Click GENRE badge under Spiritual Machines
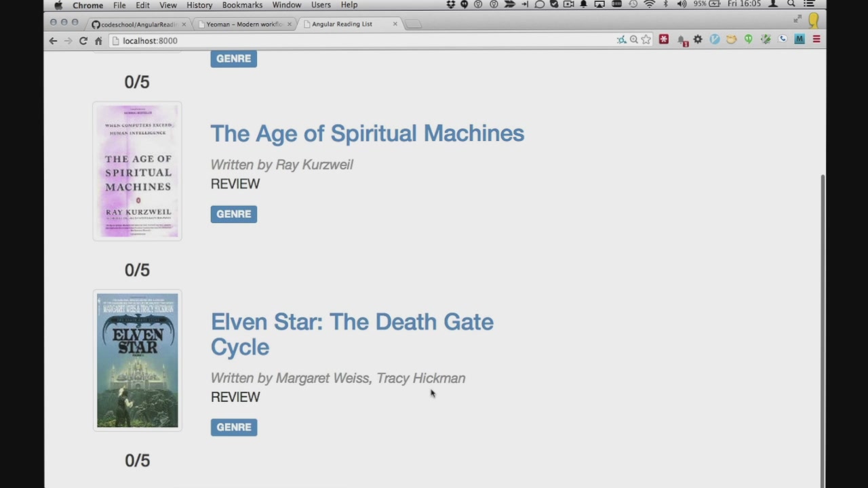The image size is (868, 488). click(233, 214)
